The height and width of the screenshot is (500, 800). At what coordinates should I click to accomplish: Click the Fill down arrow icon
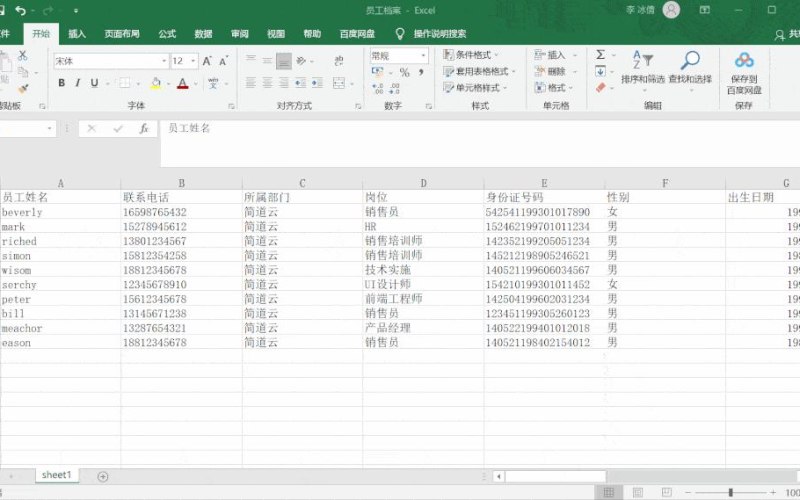pos(601,71)
